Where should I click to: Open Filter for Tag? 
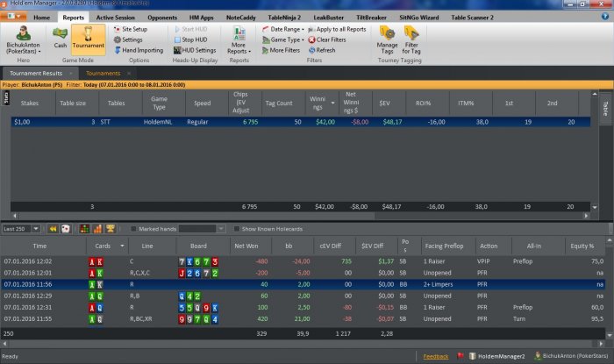click(411, 40)
